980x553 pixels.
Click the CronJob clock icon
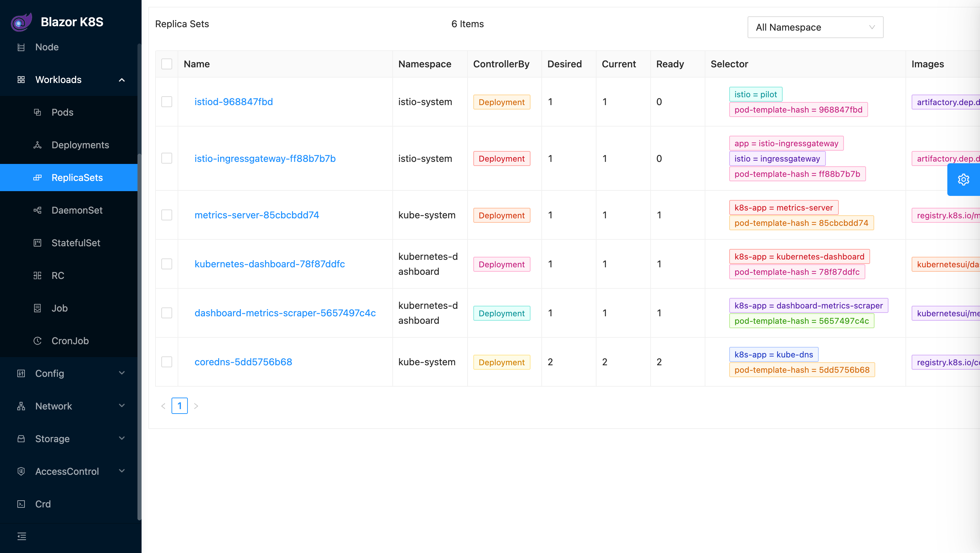pos(37,341)
